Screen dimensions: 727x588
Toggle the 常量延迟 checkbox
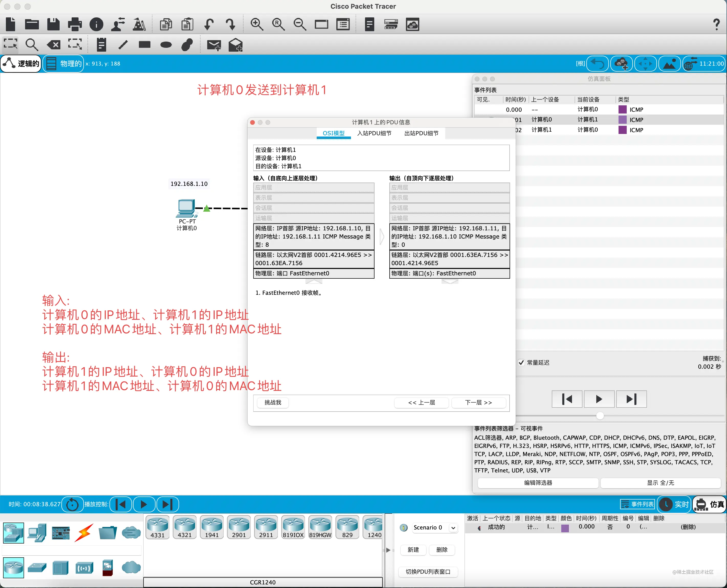click(x=521, y=363)
